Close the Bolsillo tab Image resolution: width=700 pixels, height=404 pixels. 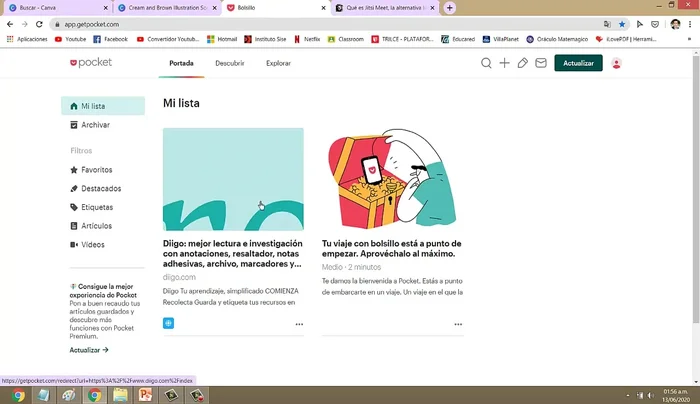[323, 8]
